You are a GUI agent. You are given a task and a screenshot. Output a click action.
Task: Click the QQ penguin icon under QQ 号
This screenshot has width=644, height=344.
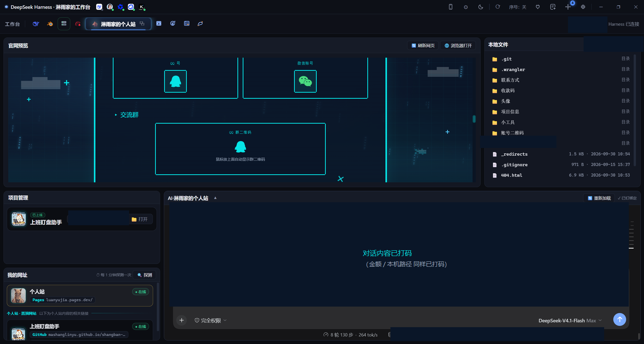(x=175, y=81)
